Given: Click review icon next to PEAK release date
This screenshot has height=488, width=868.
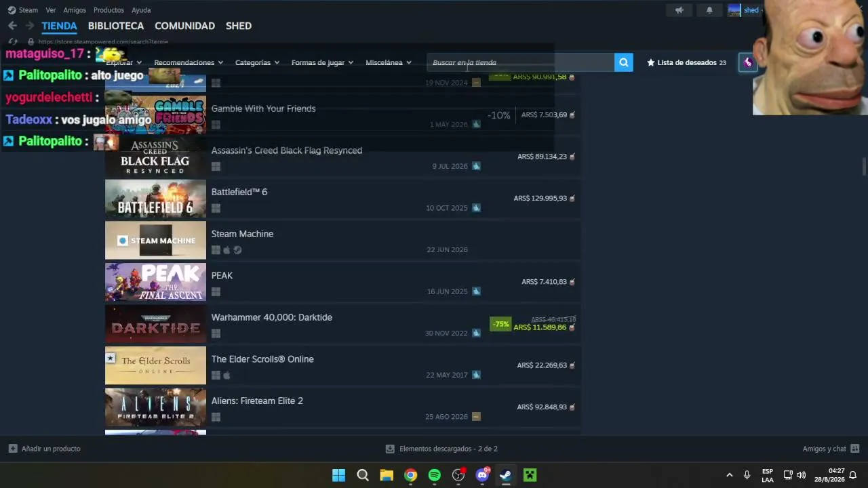Looking at the screenshot, I should (476, 291).
